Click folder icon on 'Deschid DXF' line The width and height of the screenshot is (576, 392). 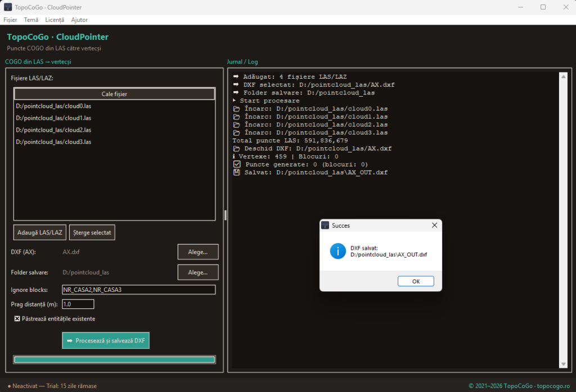tap(237, 148)
